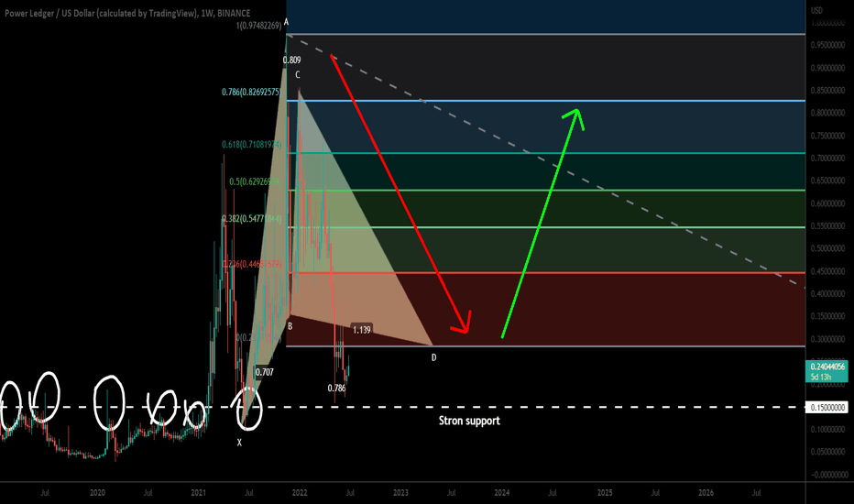
Task: Open the USD currency selector
Action: pyautogui.click(x=816, y=10)
